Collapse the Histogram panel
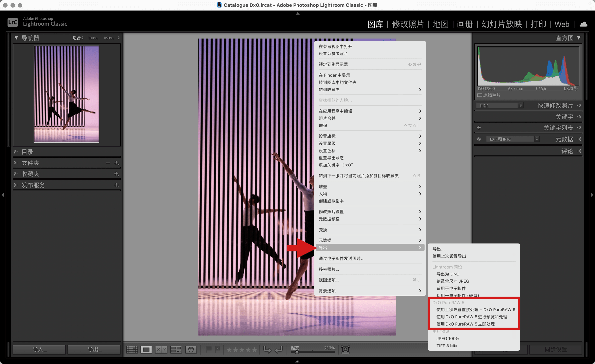The height and width of the screenshot is (364, 595). [579, 38]
